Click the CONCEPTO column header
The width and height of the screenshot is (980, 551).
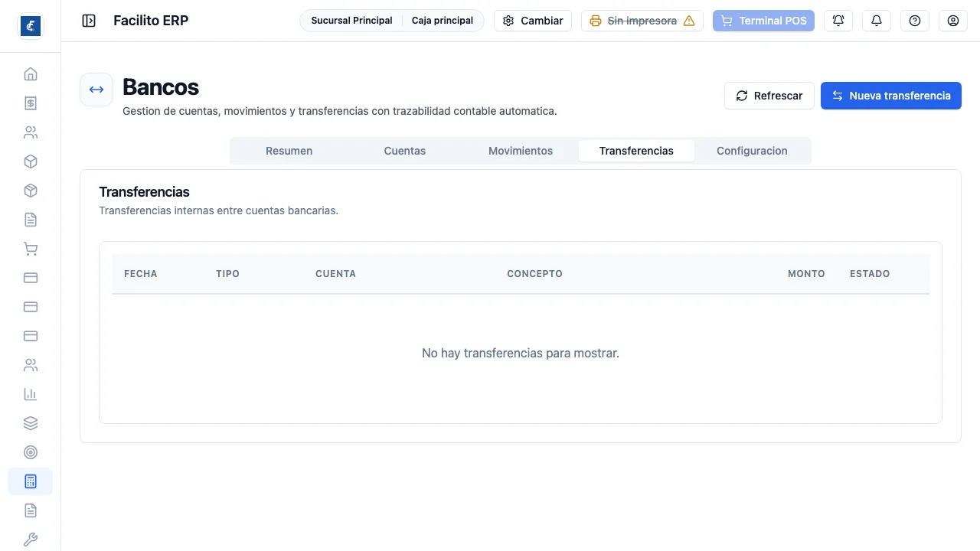[x=535, y=273]
